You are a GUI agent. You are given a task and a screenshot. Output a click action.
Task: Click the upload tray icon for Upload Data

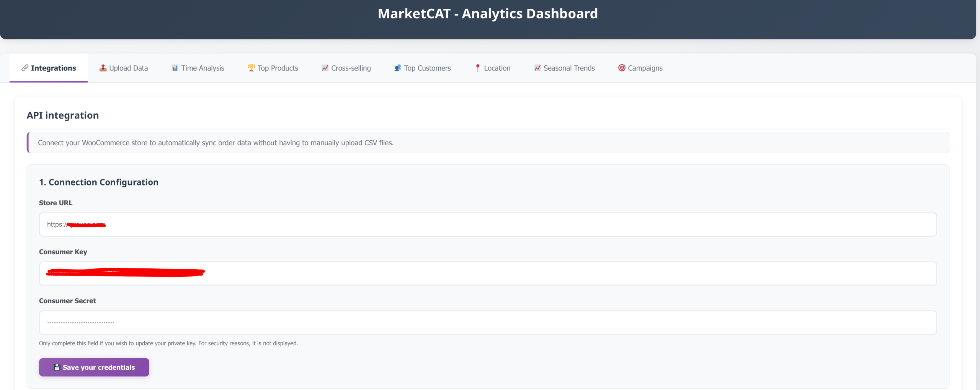point(103,68)
